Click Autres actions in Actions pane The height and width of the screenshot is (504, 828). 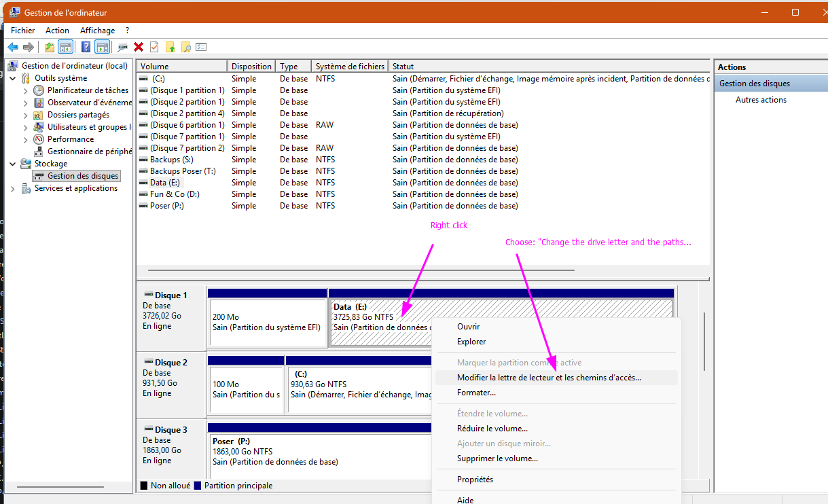(761, 100)
